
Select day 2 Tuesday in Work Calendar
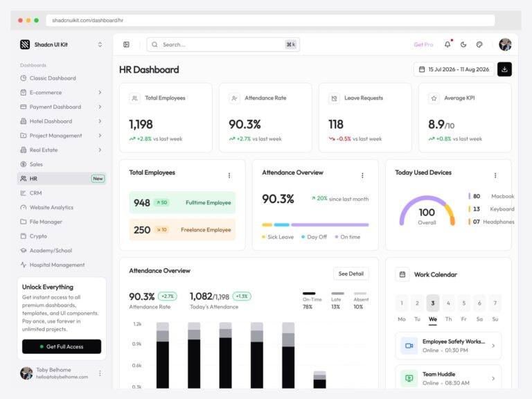(417, 303)
